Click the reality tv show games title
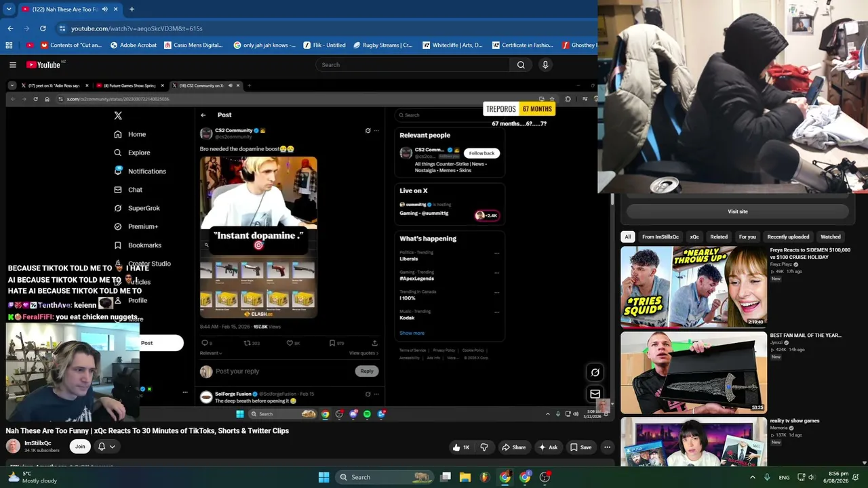 tap(795, 421)
